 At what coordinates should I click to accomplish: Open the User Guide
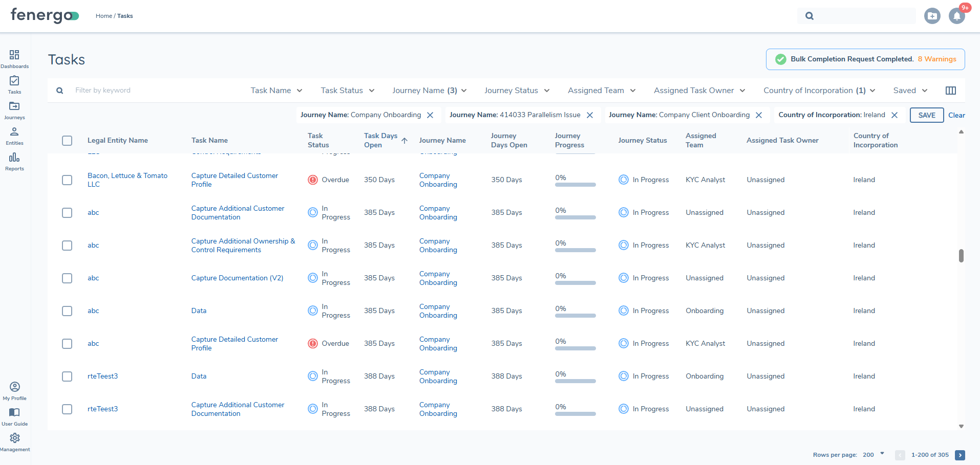14,415
